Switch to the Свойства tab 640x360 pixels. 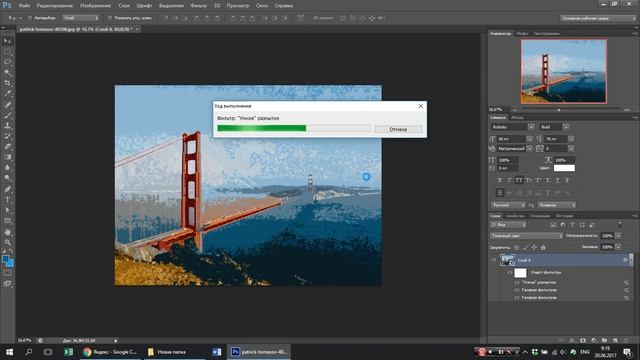coord(516,216)
